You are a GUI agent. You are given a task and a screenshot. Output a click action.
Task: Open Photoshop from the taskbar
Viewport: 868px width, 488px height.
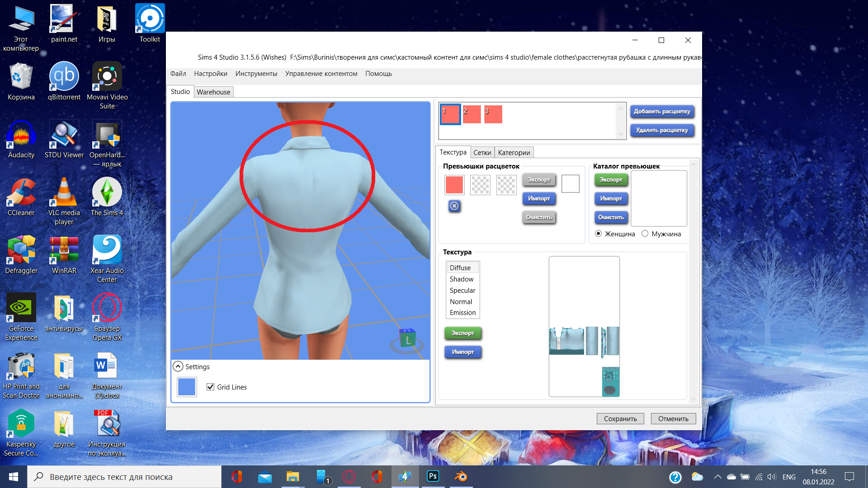point(433,476)
